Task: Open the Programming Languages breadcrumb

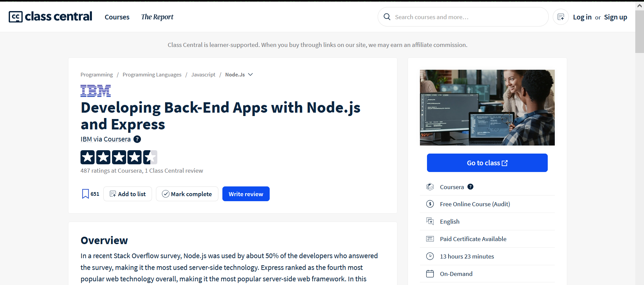Action: click(x=152, y=74)
